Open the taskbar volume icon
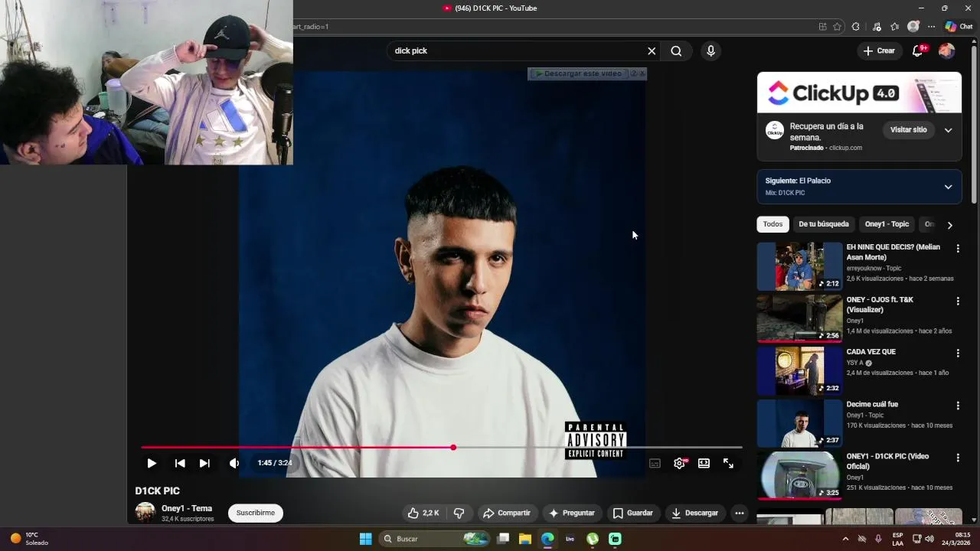Image resolution: width=980 pixels, height=551 pixels. point(929,539)
